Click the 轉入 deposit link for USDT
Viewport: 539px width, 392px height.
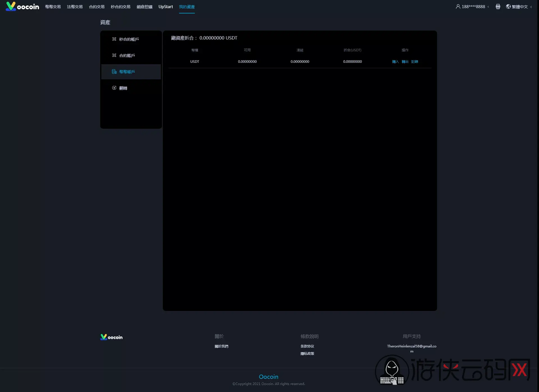395,62
